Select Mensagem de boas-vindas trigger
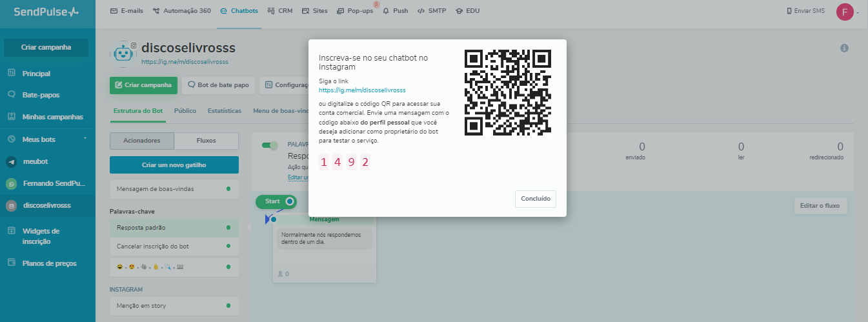Image resolution: width=868 pixels, height=322 pixels. 174,188
